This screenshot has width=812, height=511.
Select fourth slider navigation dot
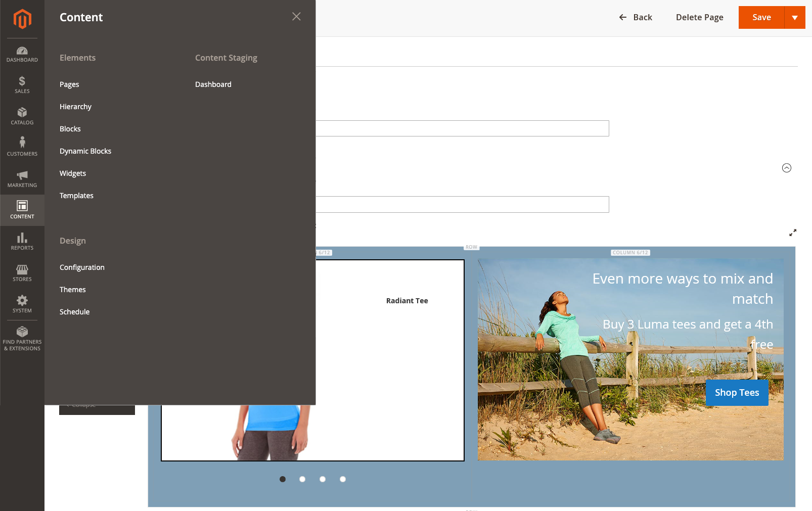click(x=343, y=479)
